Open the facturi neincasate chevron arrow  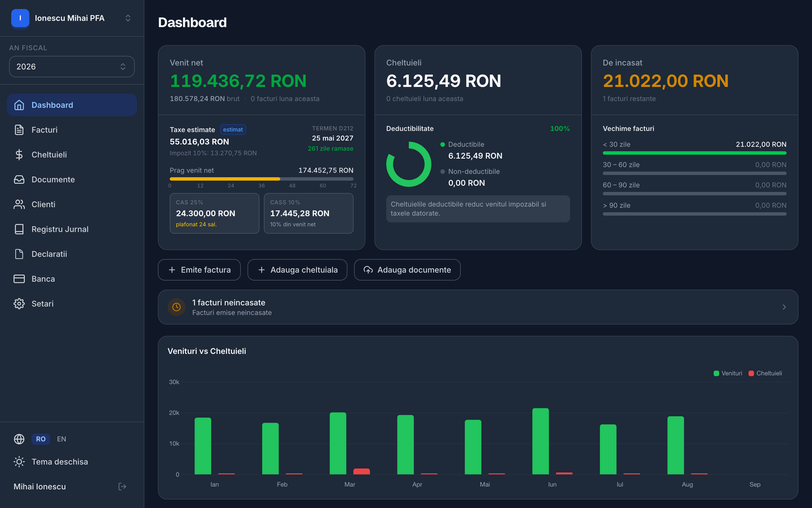[784, 307]
